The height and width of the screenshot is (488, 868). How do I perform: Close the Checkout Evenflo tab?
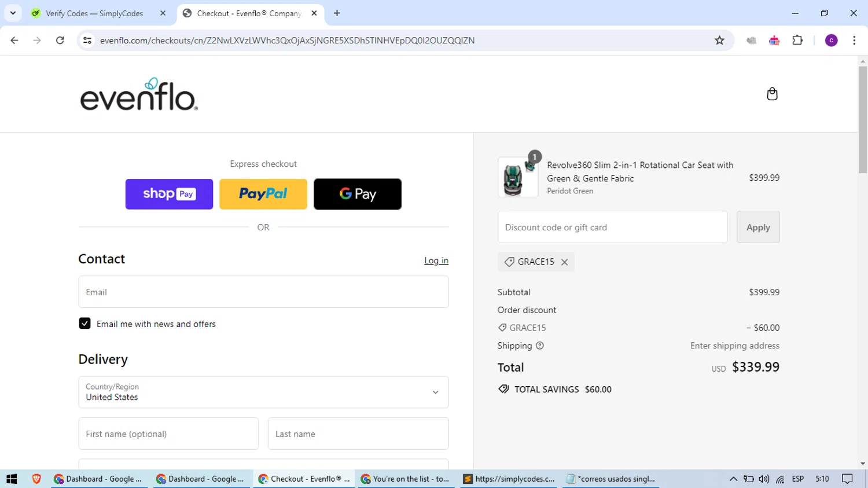[314, 13]
